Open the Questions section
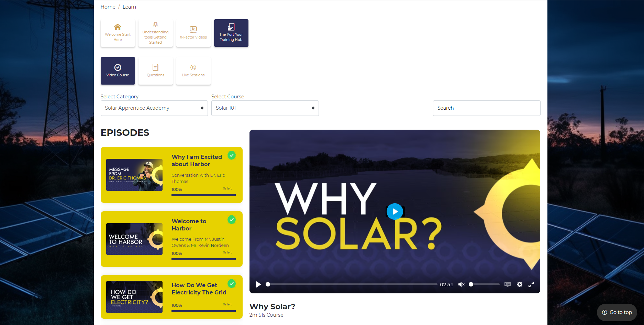 (x=155, y=71)
